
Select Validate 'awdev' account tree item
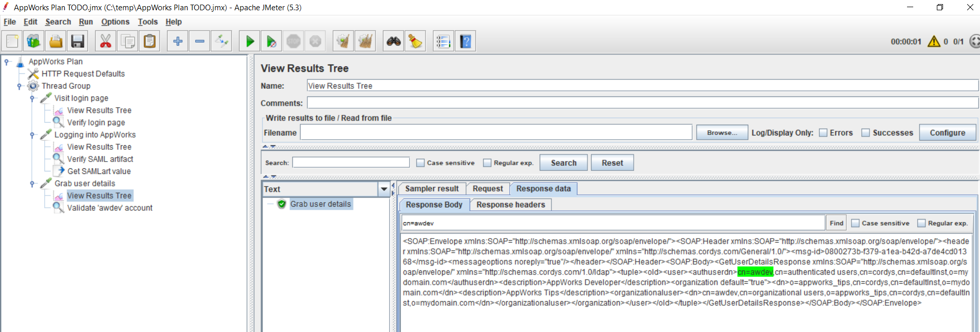(x=109, y=208)
